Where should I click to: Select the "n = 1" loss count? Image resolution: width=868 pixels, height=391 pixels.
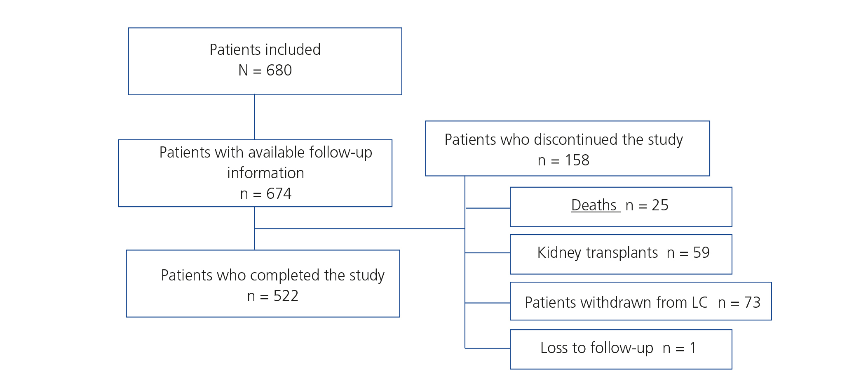pos(679,348)
